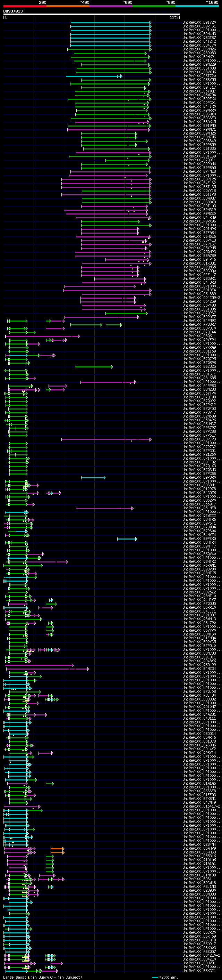This screenshot has width=222, height=980.
Task: Click the UniRef100_P21260 label
Action: [x=199, y=454]
